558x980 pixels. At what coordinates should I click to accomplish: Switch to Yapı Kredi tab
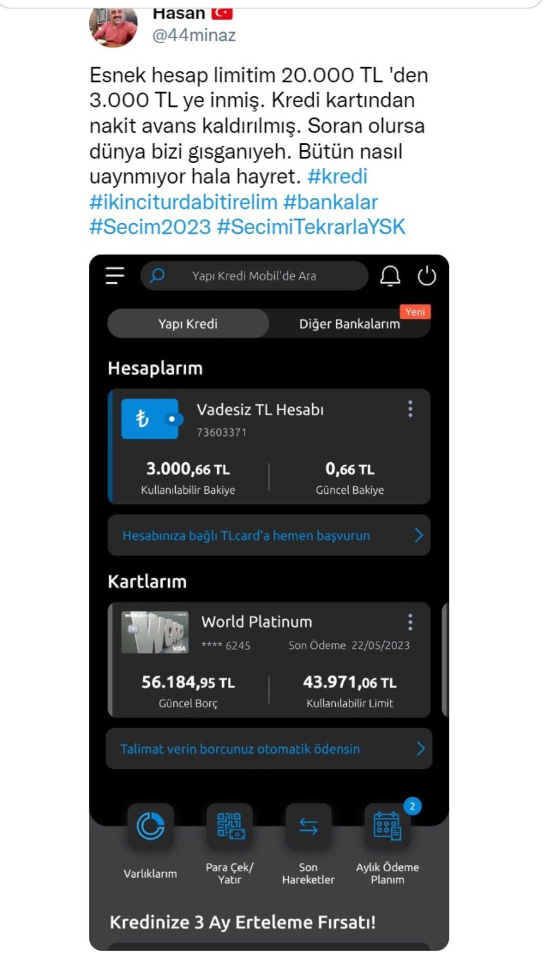[x=188, y=324]
